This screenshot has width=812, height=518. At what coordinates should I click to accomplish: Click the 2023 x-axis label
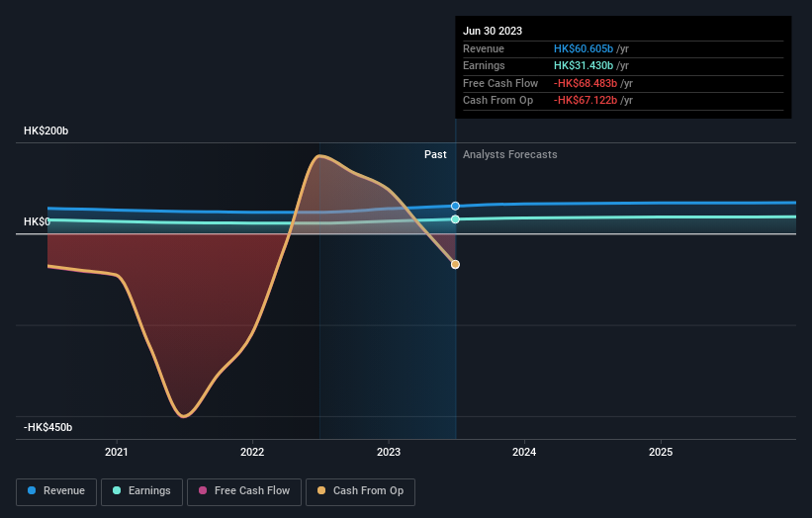389,452
